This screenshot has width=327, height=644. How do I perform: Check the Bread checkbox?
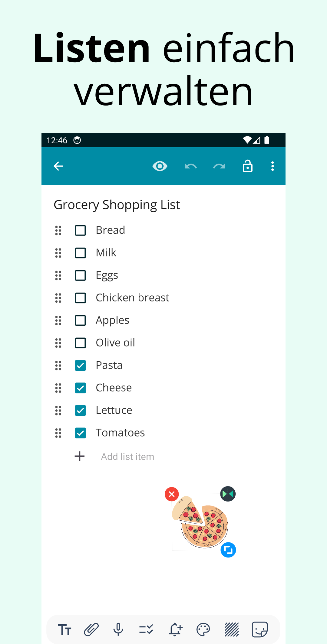tap(80, 230)
